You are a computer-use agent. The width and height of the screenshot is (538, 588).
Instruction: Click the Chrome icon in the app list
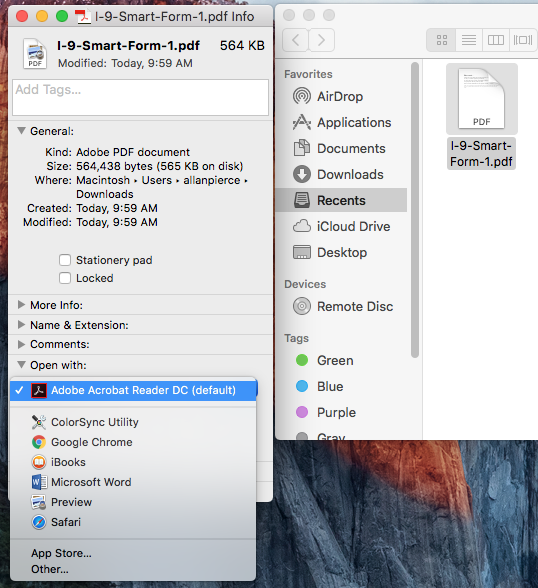click(x=39, y=442)
